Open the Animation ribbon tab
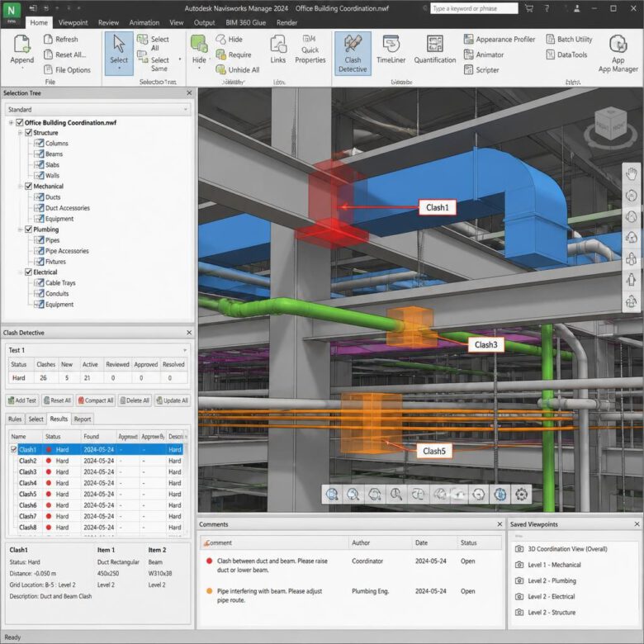 coord(144,22)
